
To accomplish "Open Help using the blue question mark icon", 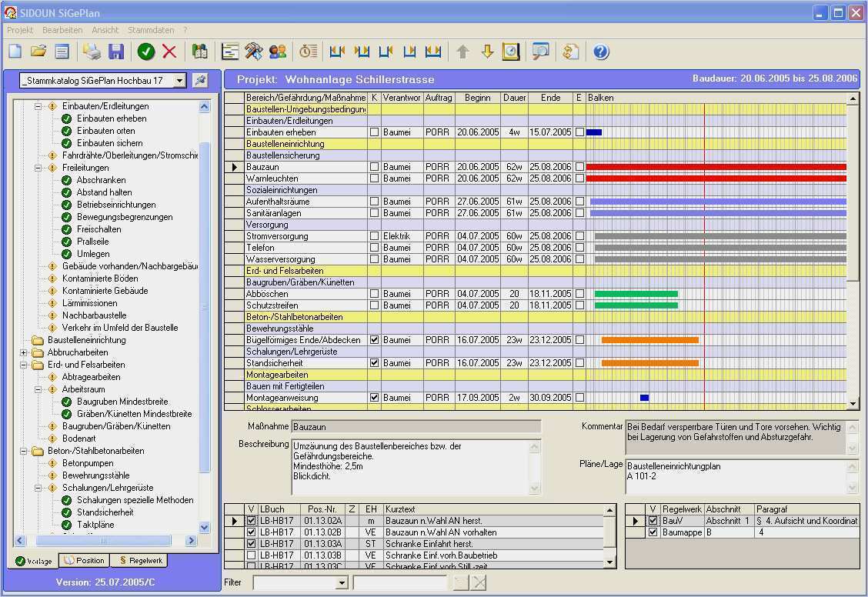I will tap(600, 51).
